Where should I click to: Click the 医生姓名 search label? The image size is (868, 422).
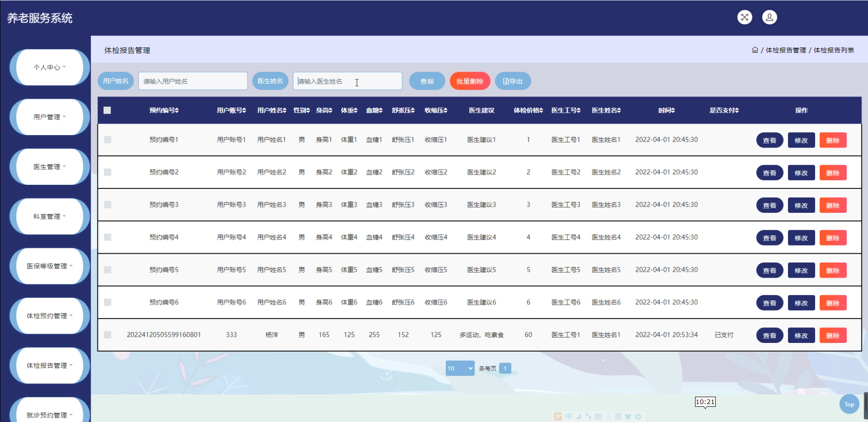tap(270, 81)
